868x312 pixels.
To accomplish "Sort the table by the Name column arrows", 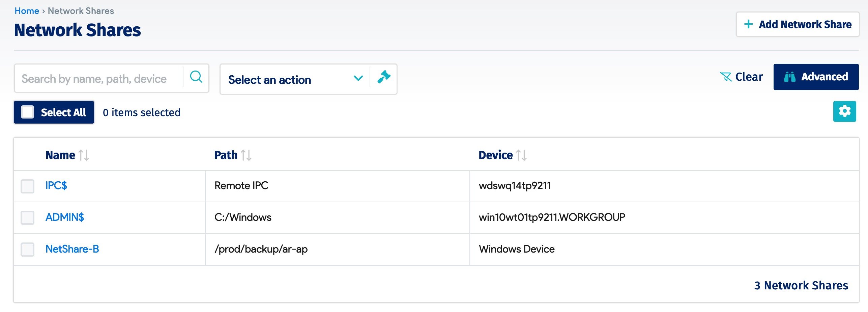I will coord(84,155).
